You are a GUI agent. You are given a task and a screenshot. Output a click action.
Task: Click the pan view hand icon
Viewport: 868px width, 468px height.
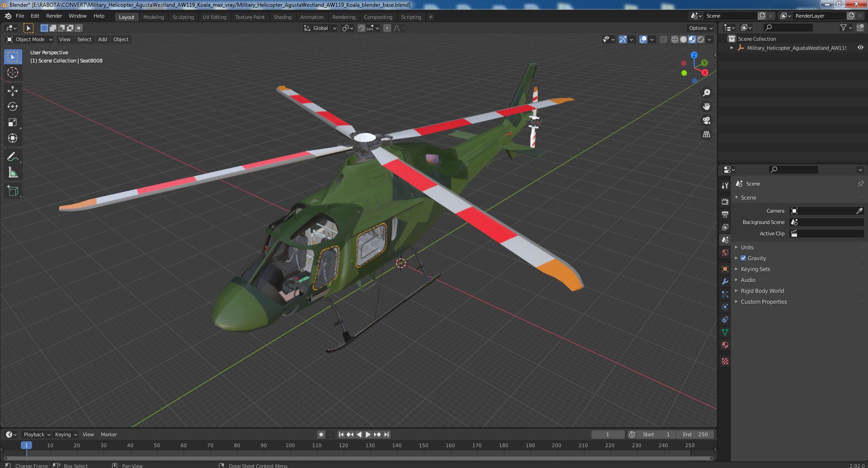pos(706,106)
